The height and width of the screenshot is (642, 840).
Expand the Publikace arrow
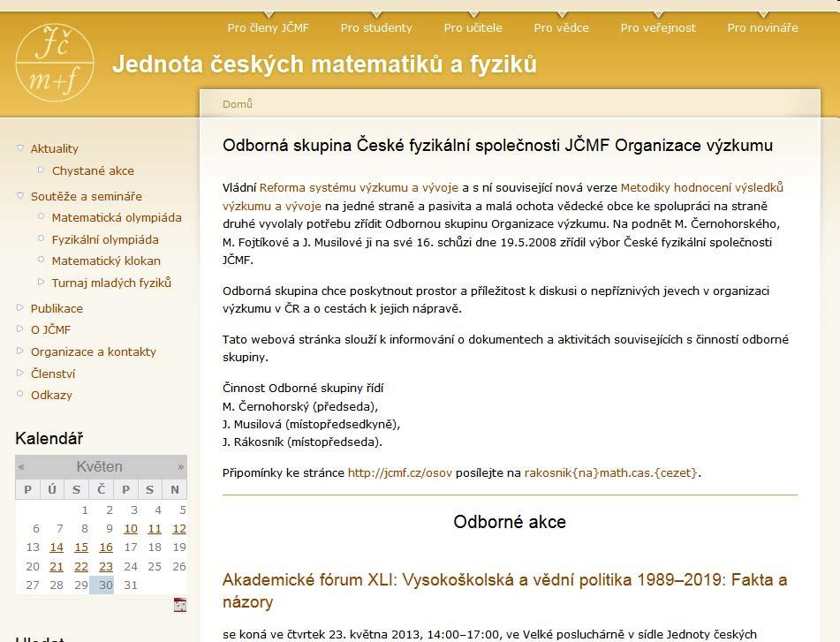20,307
